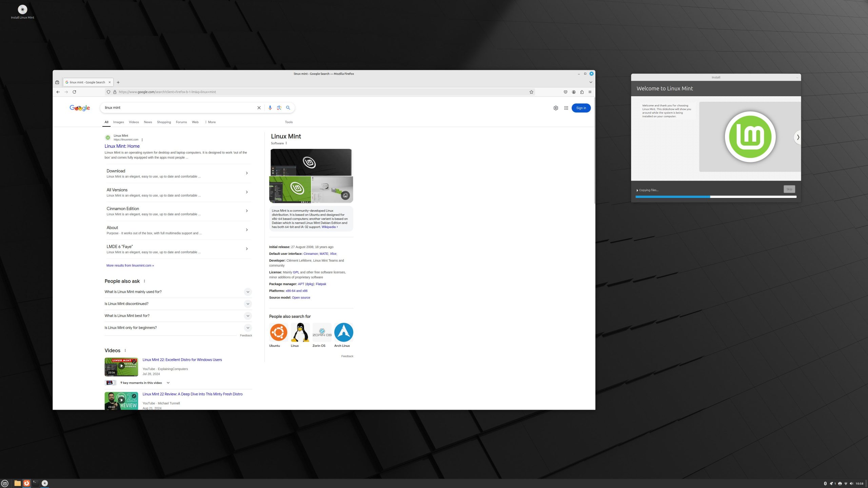Screen dimensions: 868x488
Task: Open Files from the taskbar
Action: [17, 483]
